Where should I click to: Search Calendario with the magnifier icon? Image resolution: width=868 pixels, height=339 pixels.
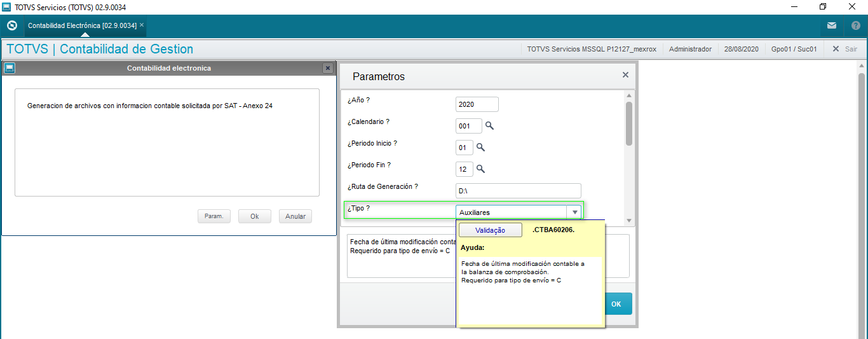(x=489, y=126)
